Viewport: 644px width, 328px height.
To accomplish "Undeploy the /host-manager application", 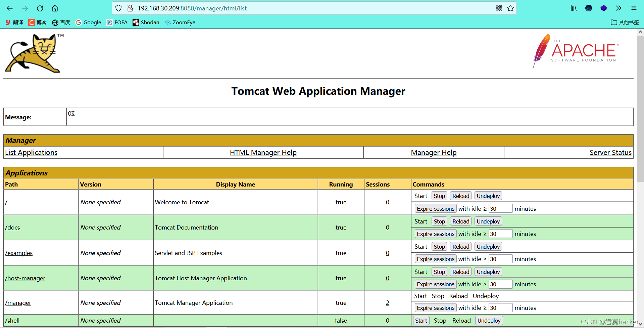I will [x=488, y=272].
